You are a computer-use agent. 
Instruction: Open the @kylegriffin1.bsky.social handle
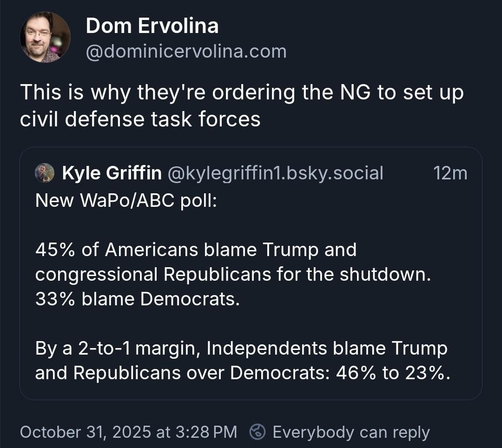coord(275,173)
